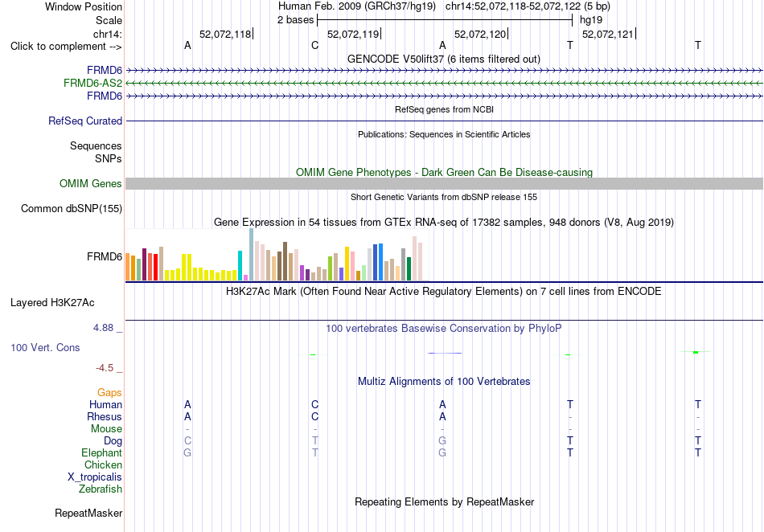Click the Scale label
Screen dimensions: 764x532
(x=109, y=20)
